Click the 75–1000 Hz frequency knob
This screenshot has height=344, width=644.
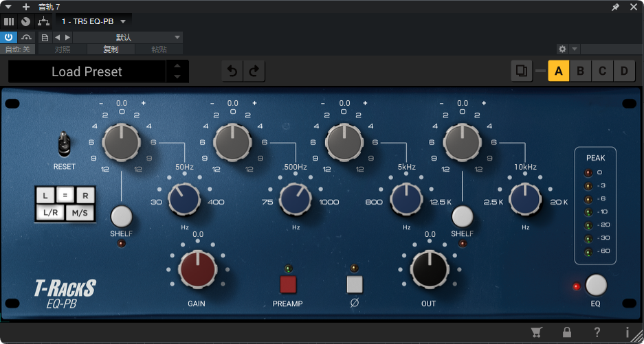[x=296, y=199]
